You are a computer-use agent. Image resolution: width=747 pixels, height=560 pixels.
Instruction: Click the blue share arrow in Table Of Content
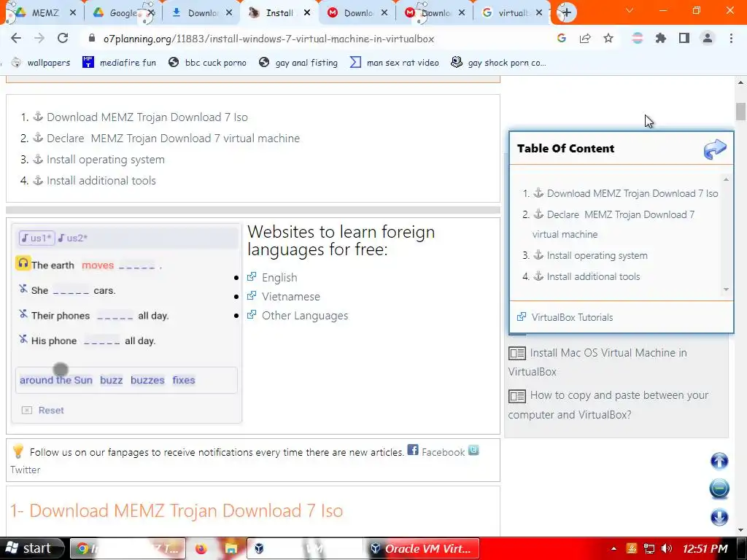715,149
